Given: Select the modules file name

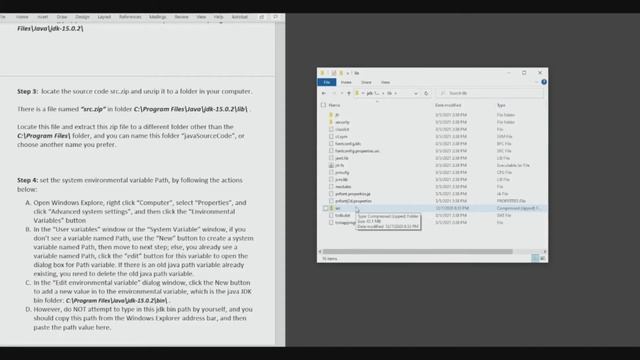Looking at the screenshot, I should coord(343,187).
